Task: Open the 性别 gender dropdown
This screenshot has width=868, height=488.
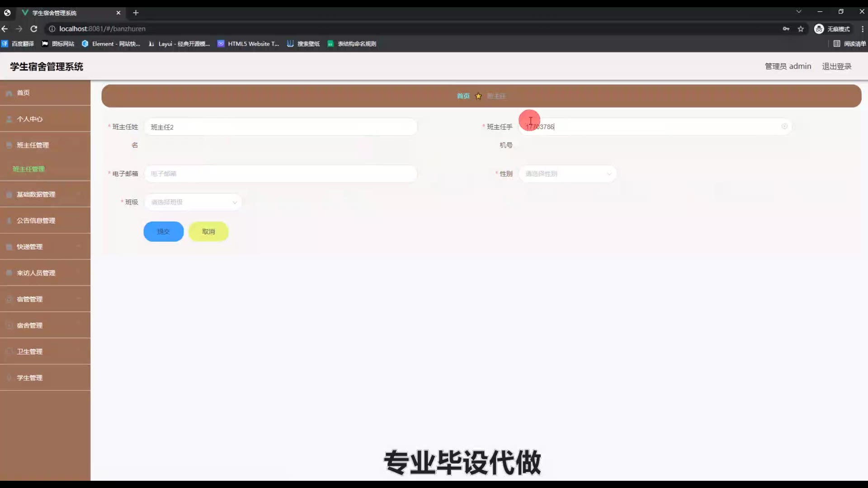Action: click(x=567, y=174)
